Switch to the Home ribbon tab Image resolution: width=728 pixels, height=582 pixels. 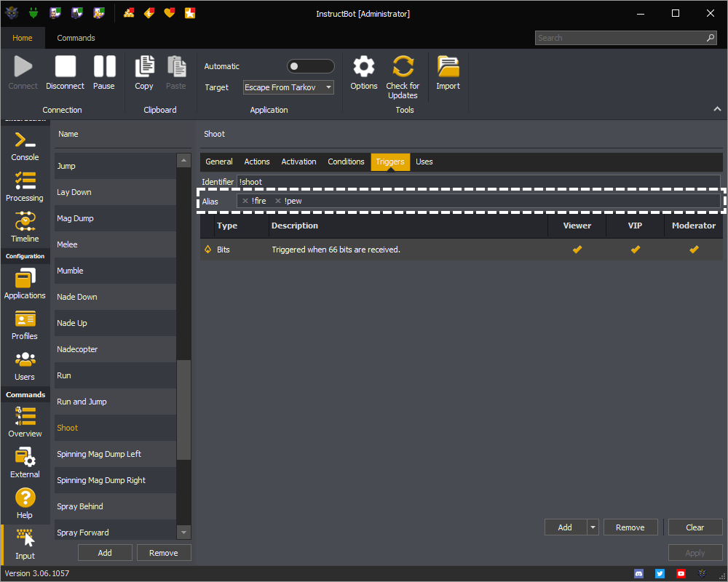(x=23, y=38)
